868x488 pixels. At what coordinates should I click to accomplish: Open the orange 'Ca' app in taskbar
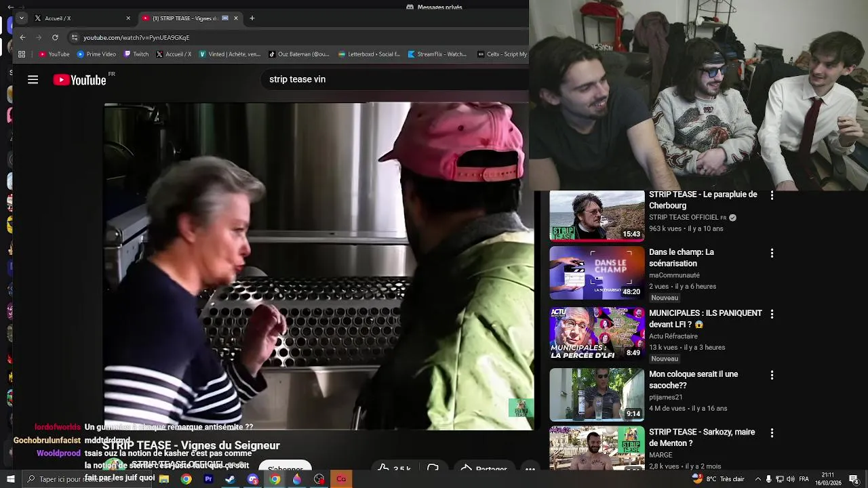tap(341, 479)
